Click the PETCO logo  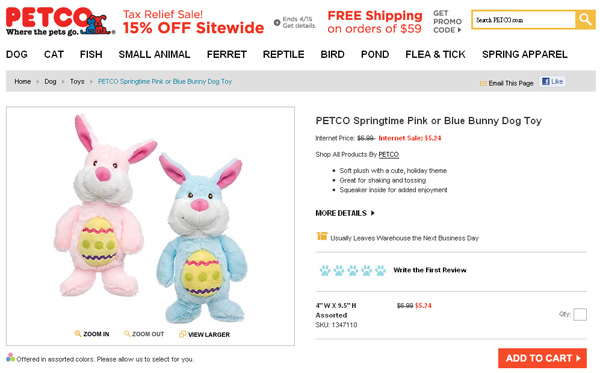[x=60, y=21]
